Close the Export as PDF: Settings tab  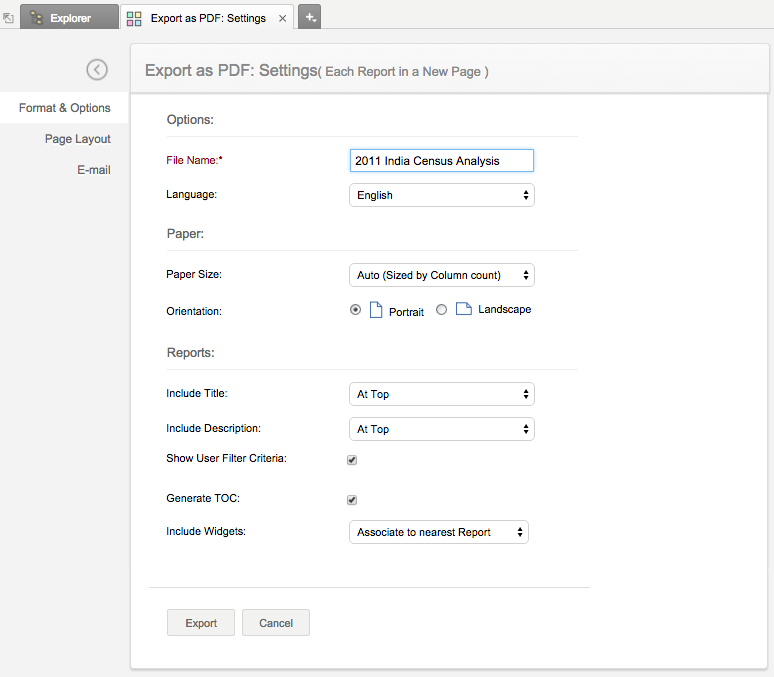pyautogui.click(x=282, y=18)
